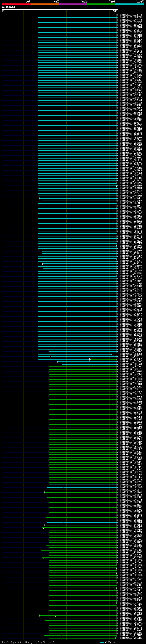
Task: Open the UniRef100_A1TRW3 hit
Action: (131, 636)
